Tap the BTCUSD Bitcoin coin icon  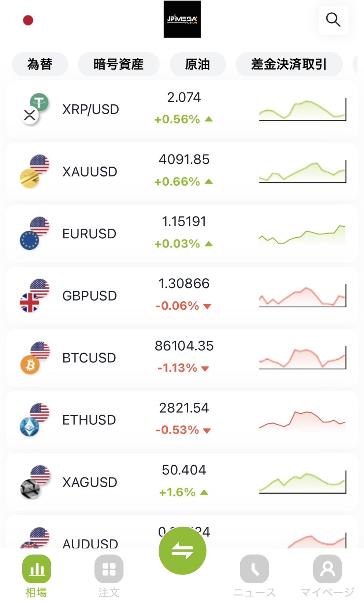point(30,365)
